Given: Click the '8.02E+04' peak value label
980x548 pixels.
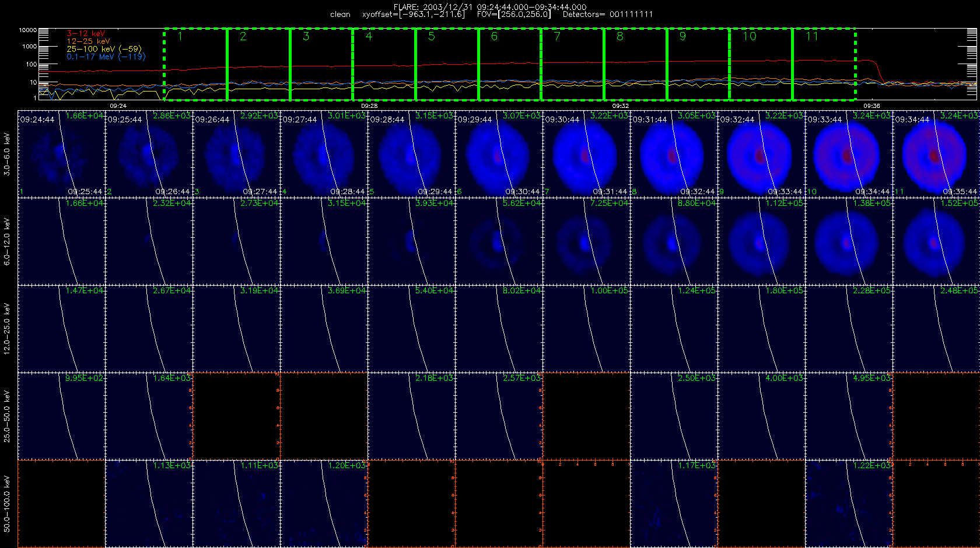Looking at the screenshot, I should (522, 291).
